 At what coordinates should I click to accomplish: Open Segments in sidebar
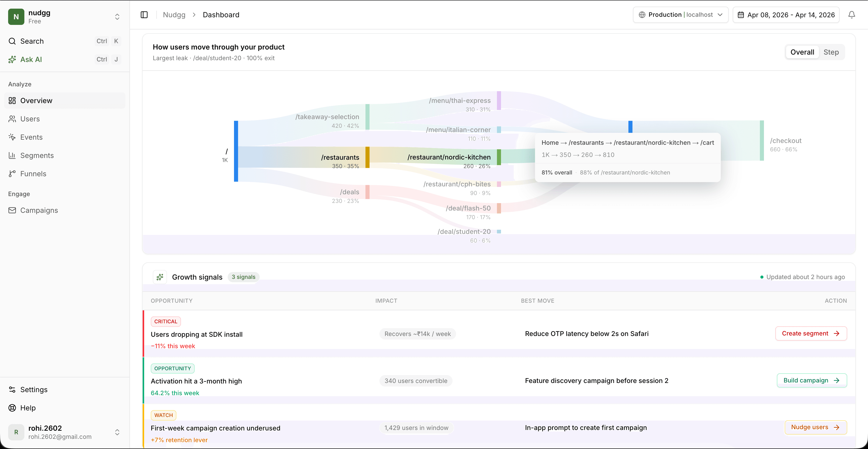65,155
